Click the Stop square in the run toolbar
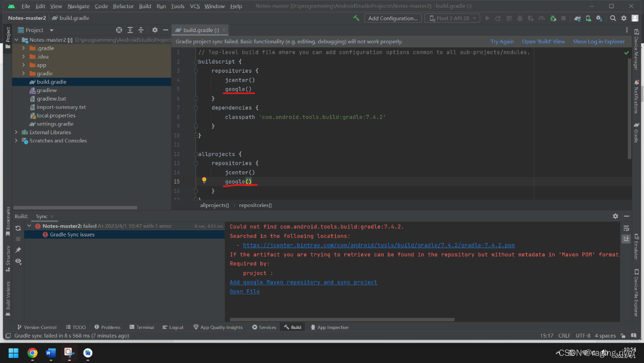 click(563, 18)
